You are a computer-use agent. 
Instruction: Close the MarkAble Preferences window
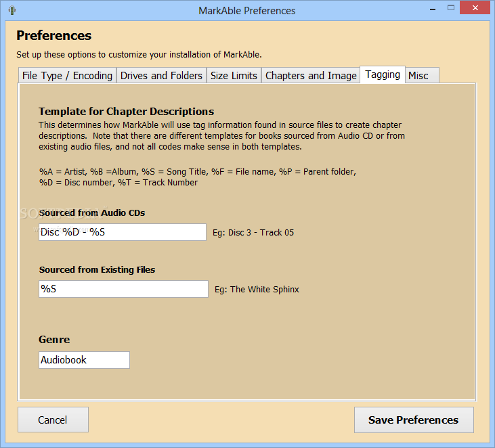point(475,8)
